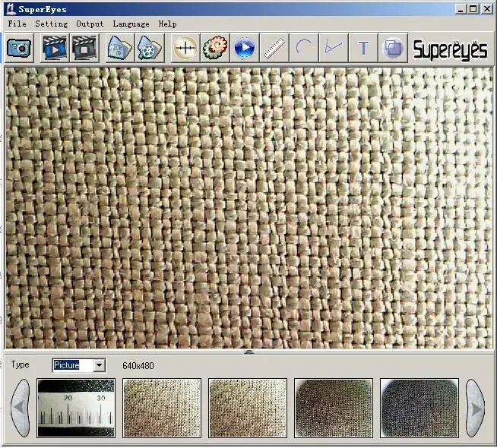497x448 pixels.
Task: Select the text annotation T tool
Action: pyautogui.click(x=363, y=48)
